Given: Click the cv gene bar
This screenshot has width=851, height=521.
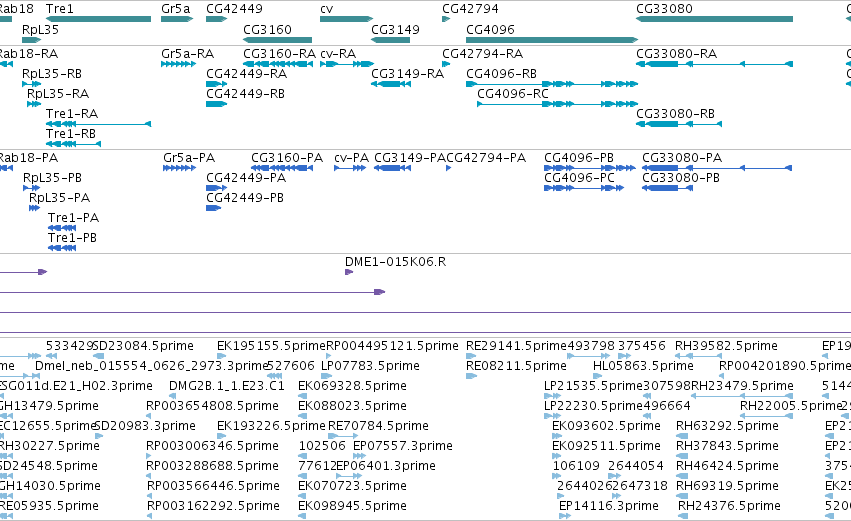Looking at the screenshot, I should coord(346,19).
